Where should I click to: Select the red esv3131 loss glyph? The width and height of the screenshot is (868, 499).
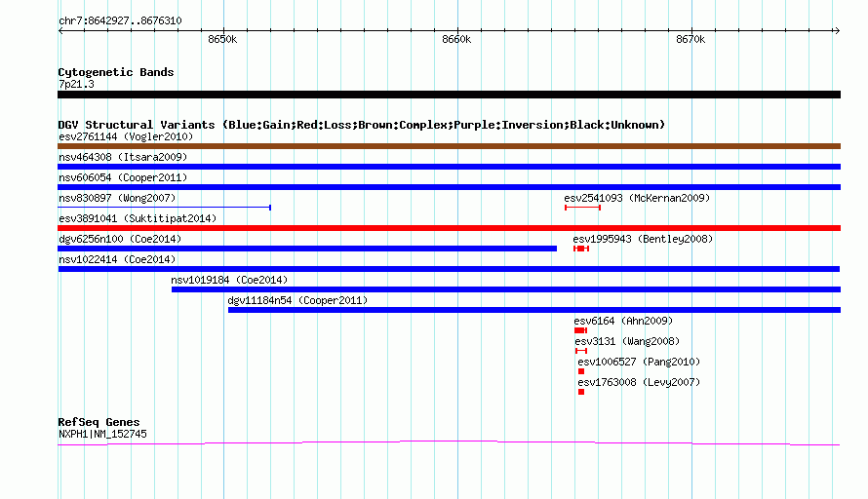click(x=580, y=351)
